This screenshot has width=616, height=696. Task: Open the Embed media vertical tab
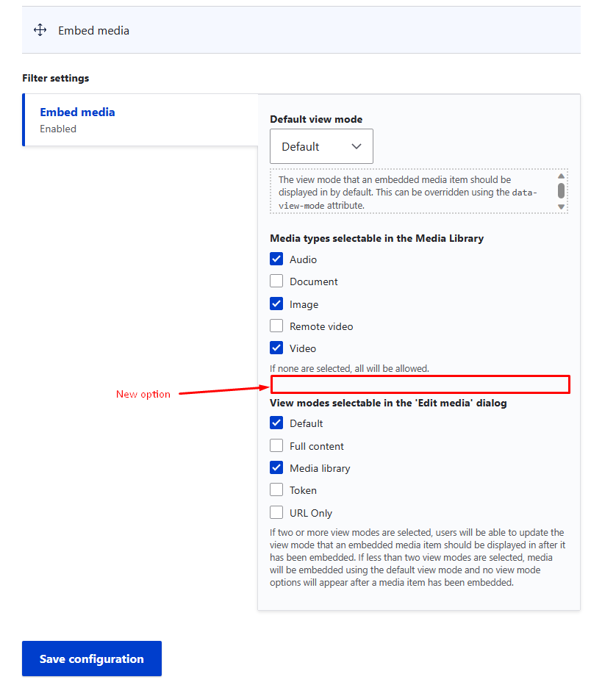[140, 120]
